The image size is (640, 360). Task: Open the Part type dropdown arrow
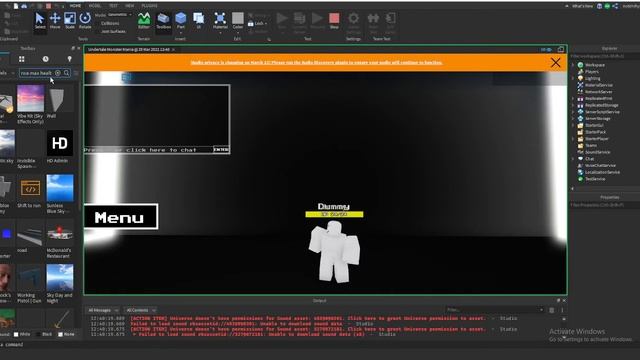[180, 32]
